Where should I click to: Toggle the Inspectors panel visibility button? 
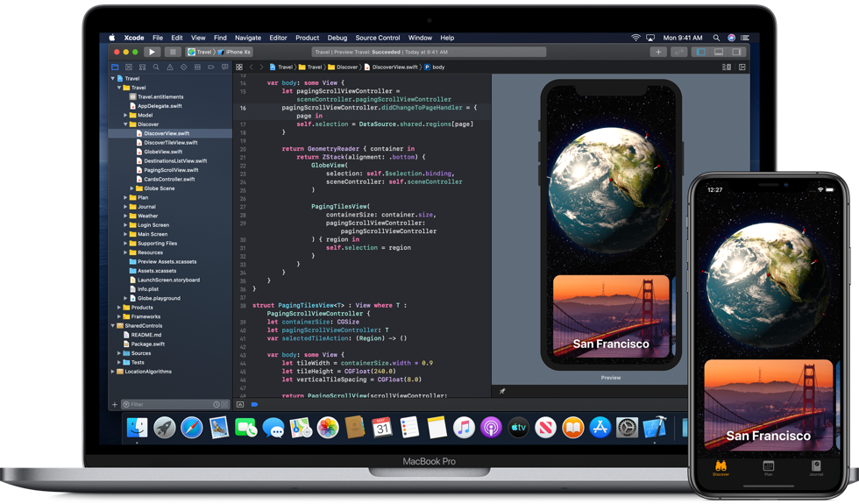(x=737, y=52)
